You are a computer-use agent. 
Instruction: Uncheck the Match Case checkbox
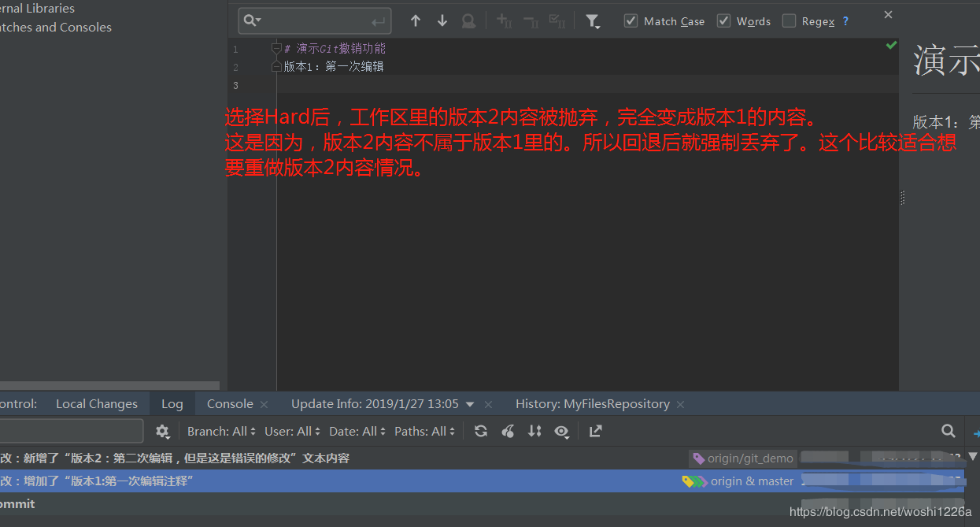click(631, 21)
